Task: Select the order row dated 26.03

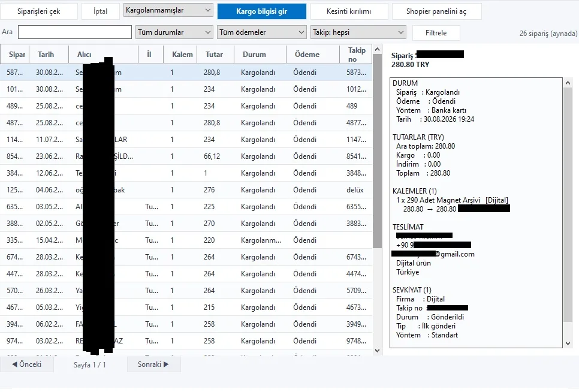Action: 186,291
